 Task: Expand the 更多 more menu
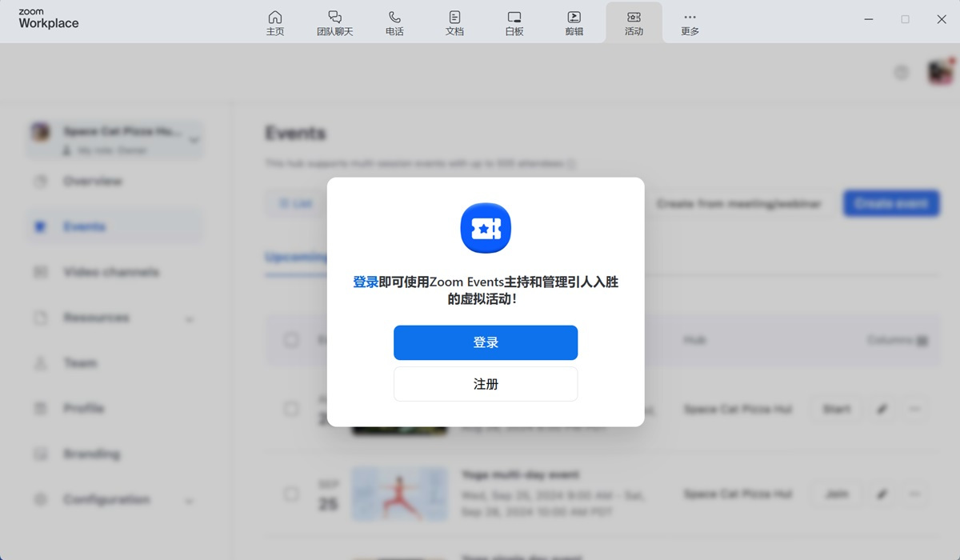point(690,22)
